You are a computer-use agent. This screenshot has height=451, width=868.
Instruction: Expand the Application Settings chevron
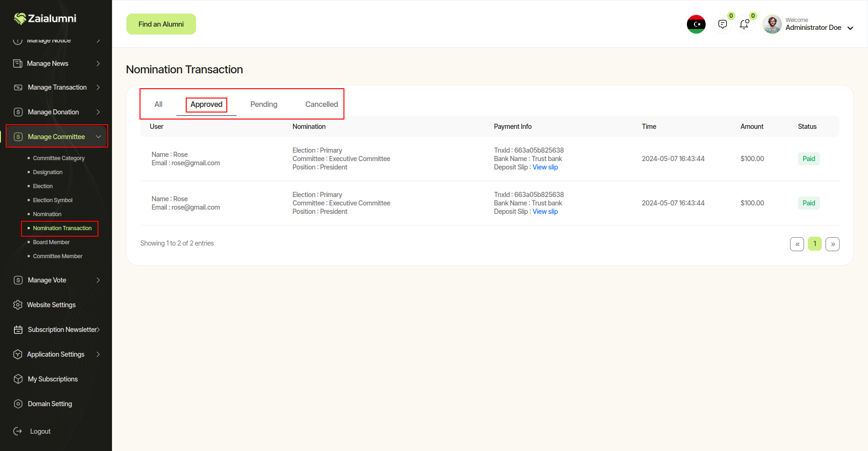98,354
